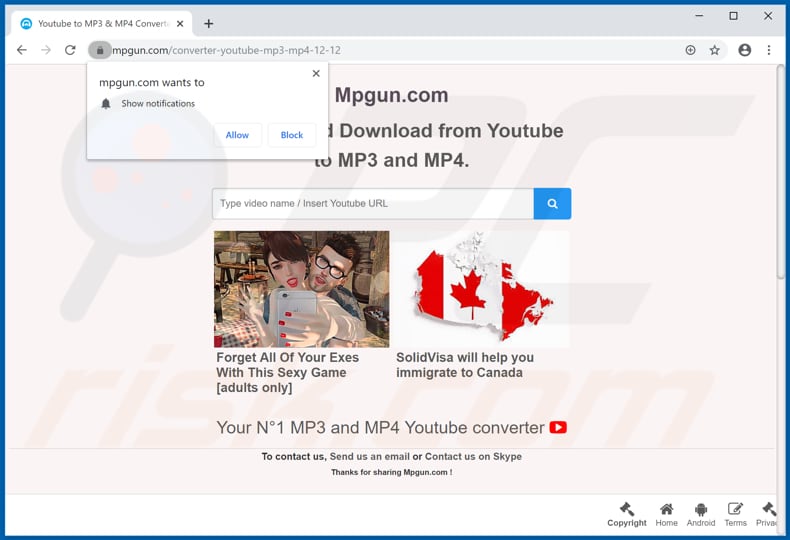Image resolution: width=790 pixels, height=540 pixels.
Task: Click 'SolidVisa will help you immigrate' link
Action: (x=465, y=365)
